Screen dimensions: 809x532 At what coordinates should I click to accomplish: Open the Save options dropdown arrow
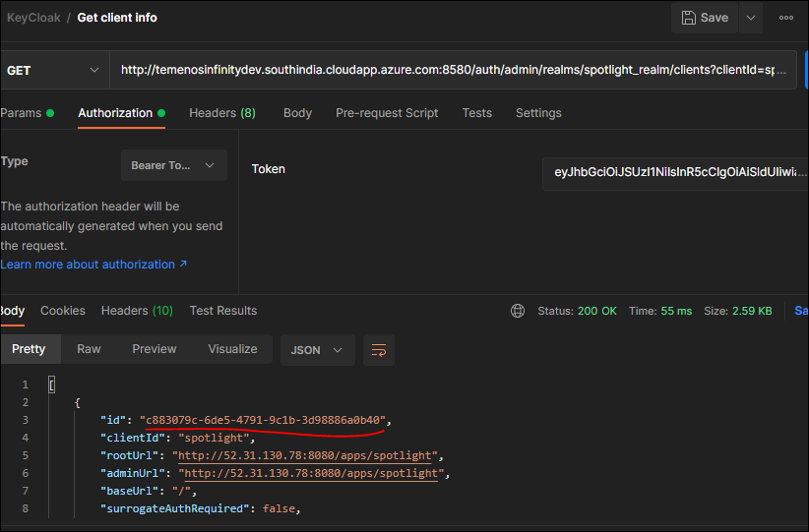coord(751,18)
